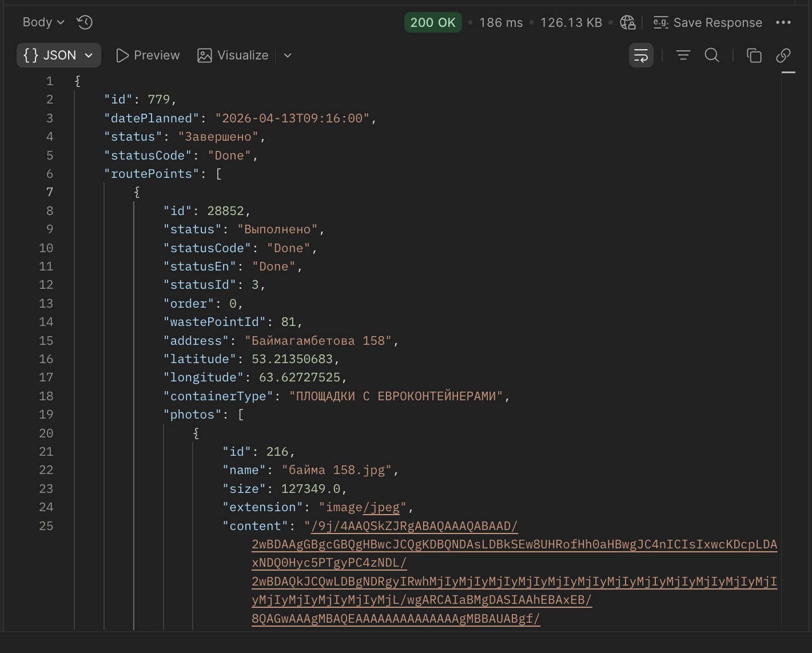
Task: Switch to the Visualize view
Action: pyautogui.click(x=233, y=55)
